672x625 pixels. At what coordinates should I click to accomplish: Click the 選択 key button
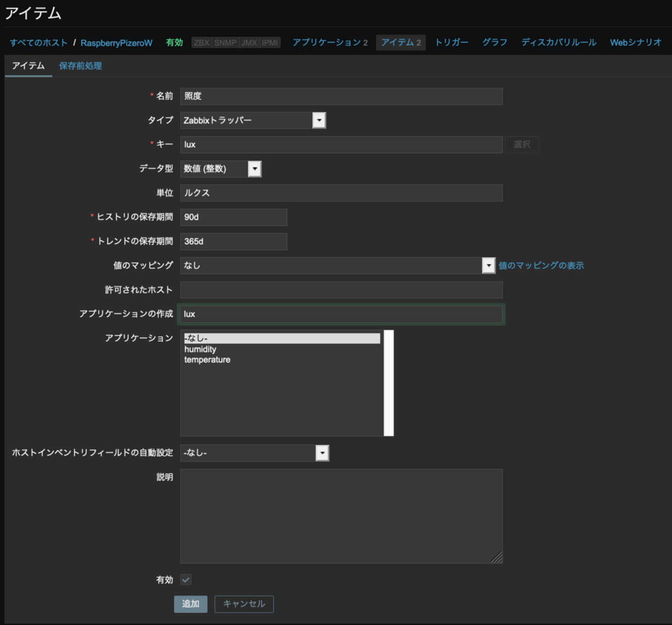[522, 145]
